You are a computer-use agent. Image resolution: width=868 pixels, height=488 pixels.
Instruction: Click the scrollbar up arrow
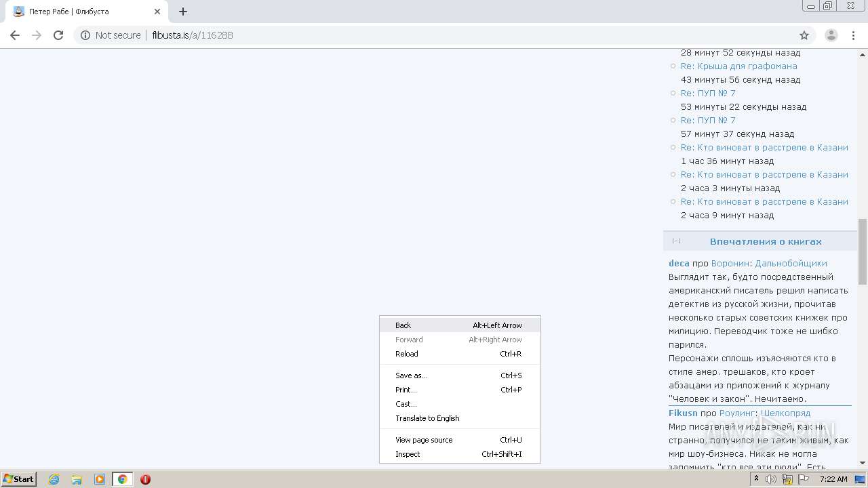point(863,54)
